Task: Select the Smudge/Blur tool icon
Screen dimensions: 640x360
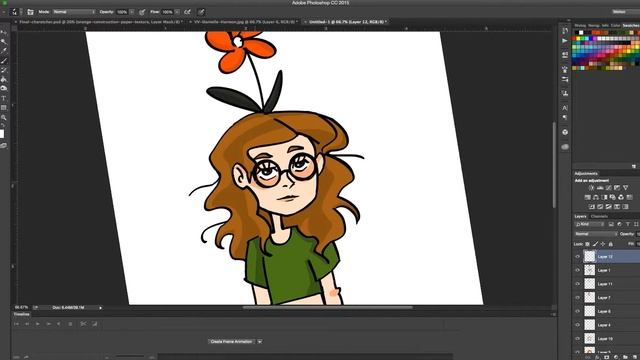Action: (x=4, y=89)
